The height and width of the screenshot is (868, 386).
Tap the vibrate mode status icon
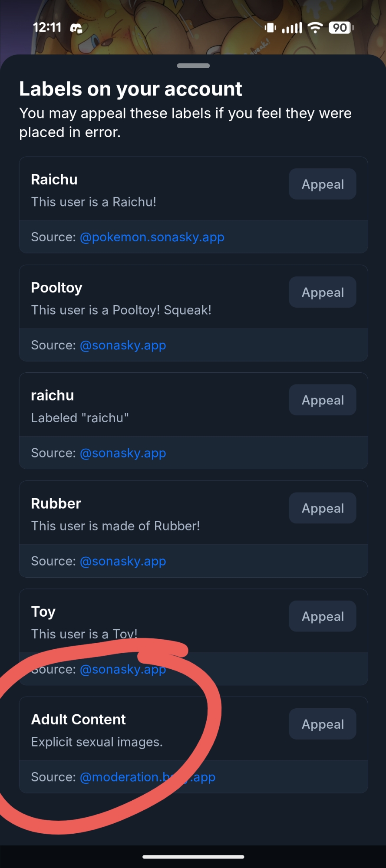click(270, 28)
